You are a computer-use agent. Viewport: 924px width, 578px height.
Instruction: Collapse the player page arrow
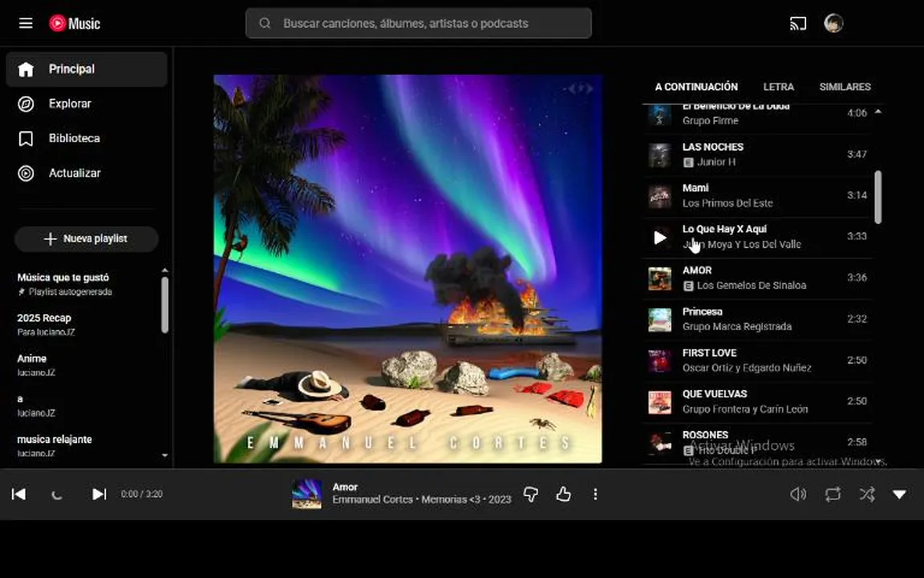899,495
